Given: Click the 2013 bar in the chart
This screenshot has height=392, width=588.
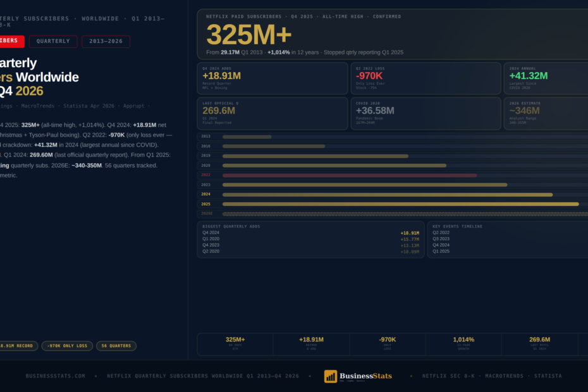Looking at the screenshot, I should (247, 137).
